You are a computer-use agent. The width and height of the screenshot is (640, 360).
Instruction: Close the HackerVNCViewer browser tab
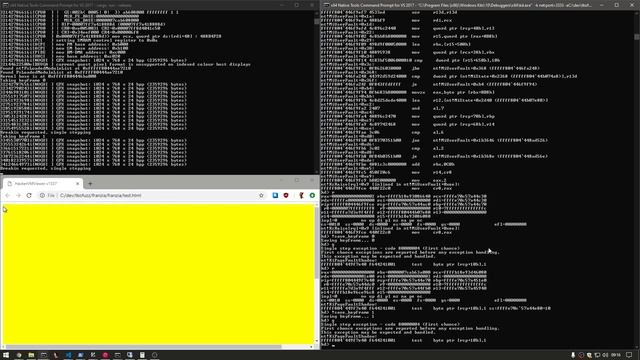[x=78, y=184]
